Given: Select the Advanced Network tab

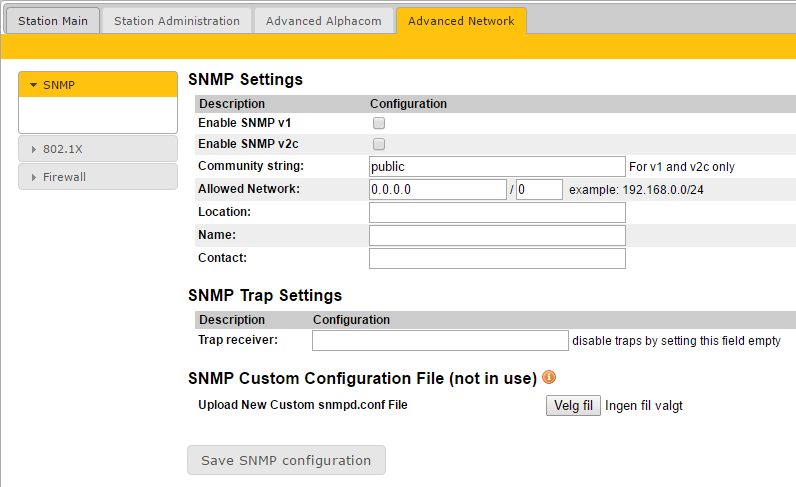Looking at the screenshot, I should pyautogui.click(x=461, y=21).
